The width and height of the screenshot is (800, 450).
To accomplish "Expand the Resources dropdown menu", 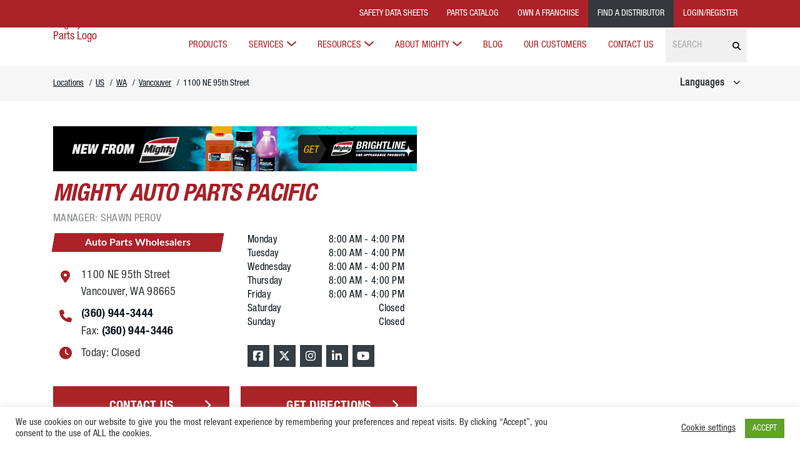I will [345, 44].
